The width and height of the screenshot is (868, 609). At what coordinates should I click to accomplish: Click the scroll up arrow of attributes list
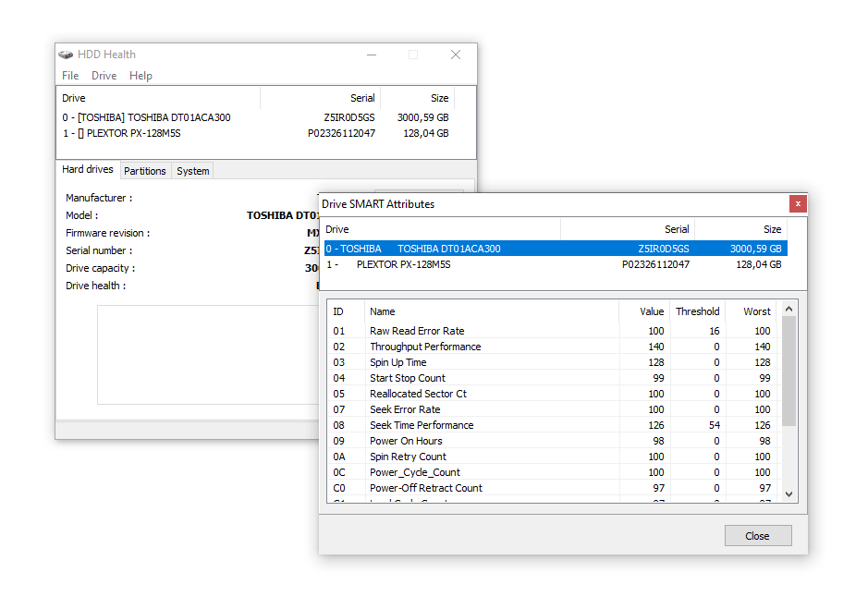[789, 309]
